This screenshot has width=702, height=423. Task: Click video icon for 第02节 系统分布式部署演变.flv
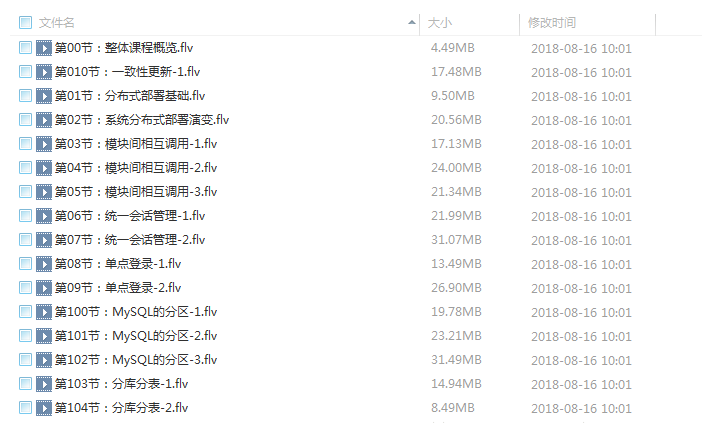44,120
